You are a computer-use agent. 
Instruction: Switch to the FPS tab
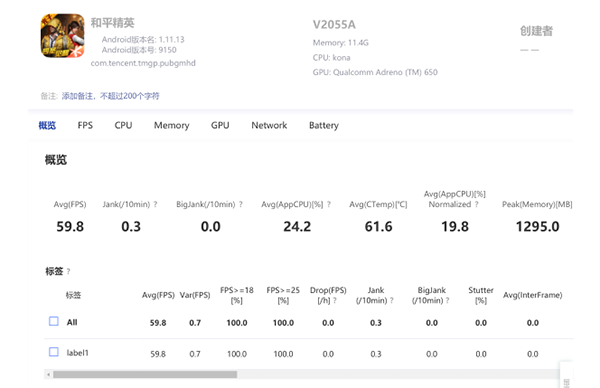pos(85,126)
